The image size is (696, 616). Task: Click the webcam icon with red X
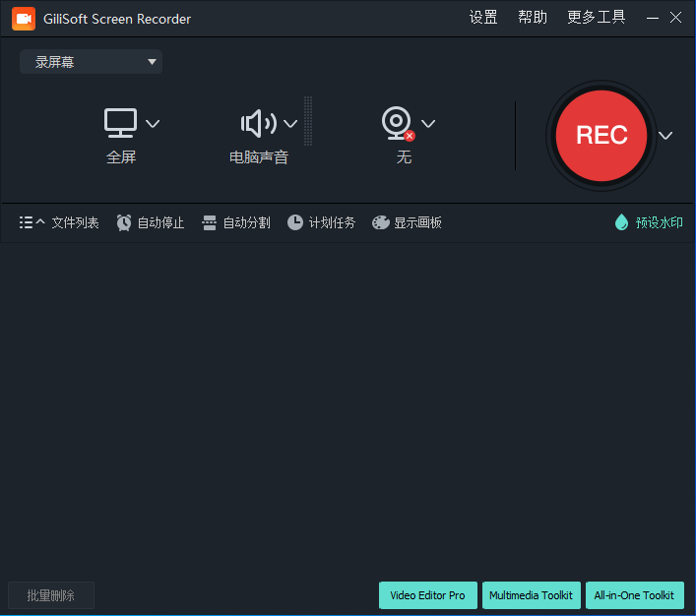[398, 123]
